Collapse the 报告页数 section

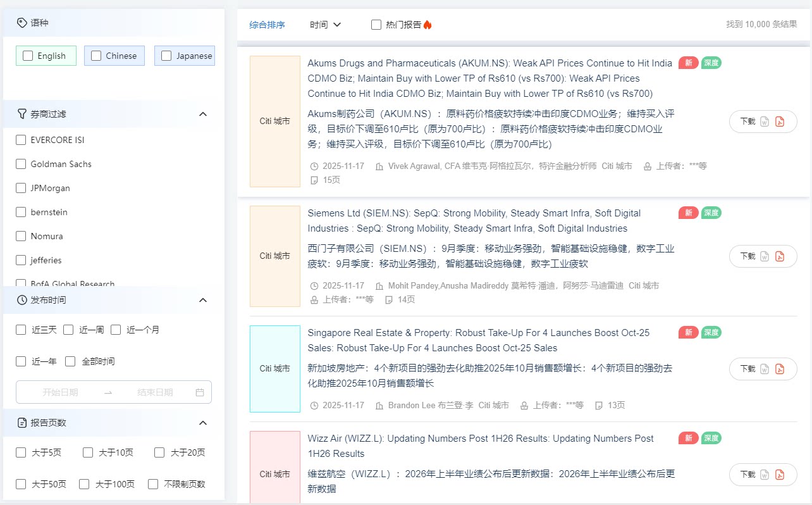(x=203, y=423)
